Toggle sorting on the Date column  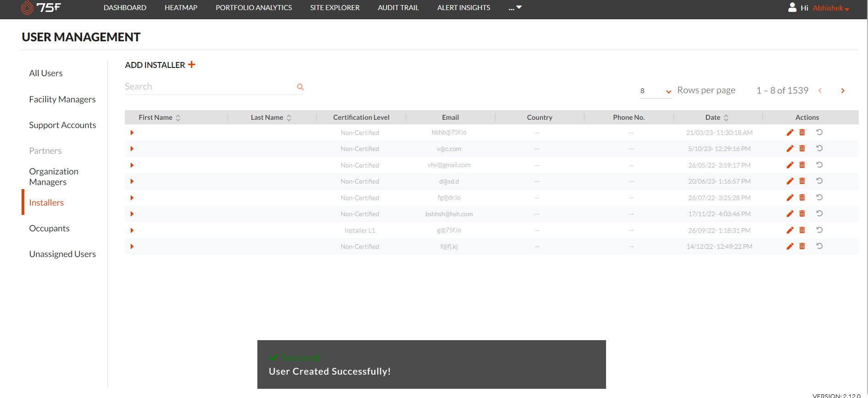pyautogui.click(x=726, y=118)
